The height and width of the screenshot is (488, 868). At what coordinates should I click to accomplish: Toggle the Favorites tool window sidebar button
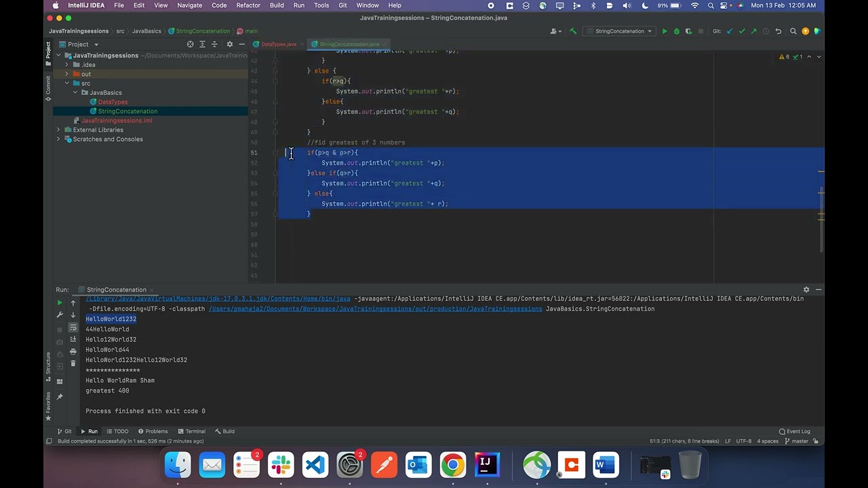pos(48,406)
